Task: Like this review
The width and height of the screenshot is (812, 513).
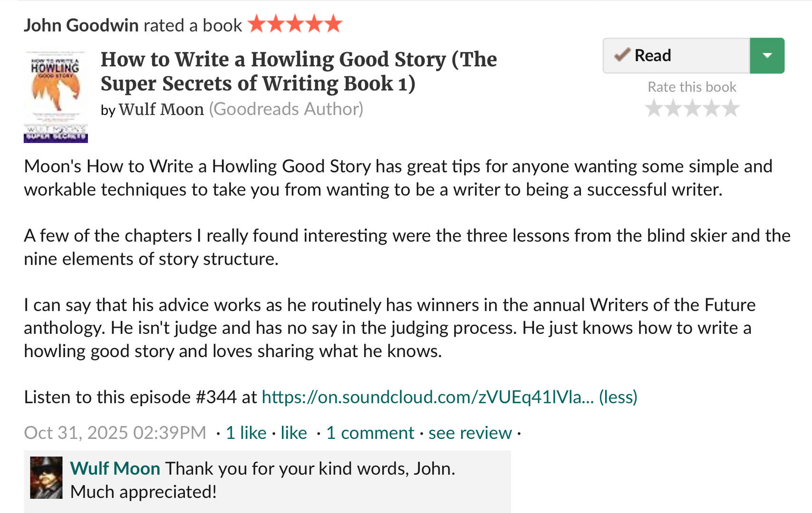Action: [293, 433]
